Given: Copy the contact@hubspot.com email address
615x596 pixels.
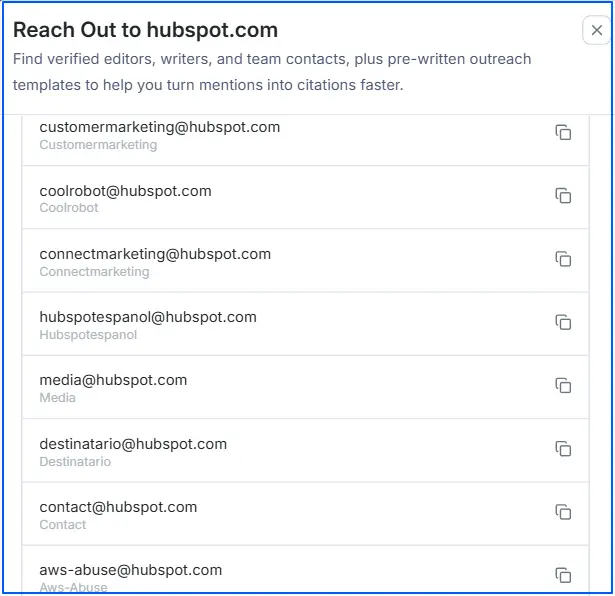Looking at the screenshot, I should coord(563,512).
